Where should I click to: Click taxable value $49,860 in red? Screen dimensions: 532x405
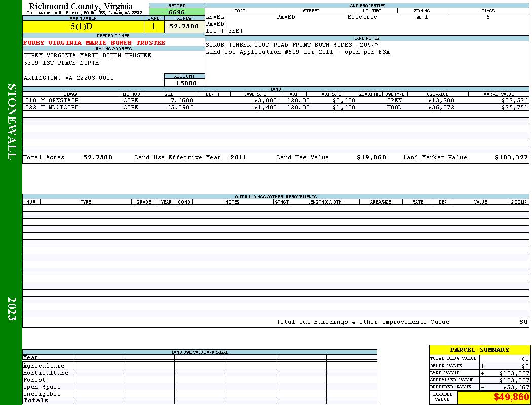[x=511, y=397]
